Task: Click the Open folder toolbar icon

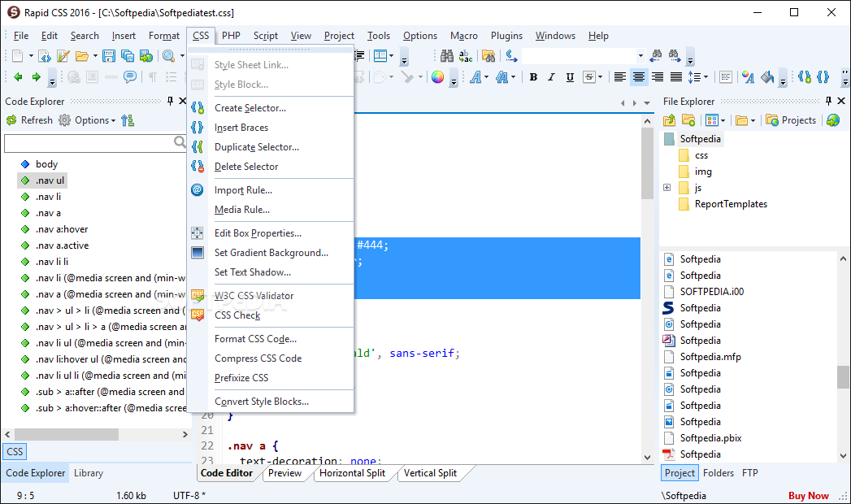Action: (x=81, y=56)
